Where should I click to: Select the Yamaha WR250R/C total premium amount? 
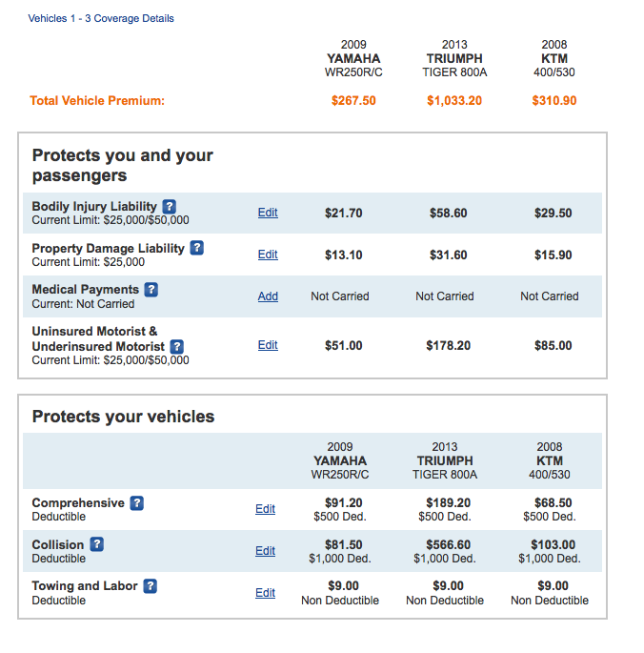coord(353,101)
